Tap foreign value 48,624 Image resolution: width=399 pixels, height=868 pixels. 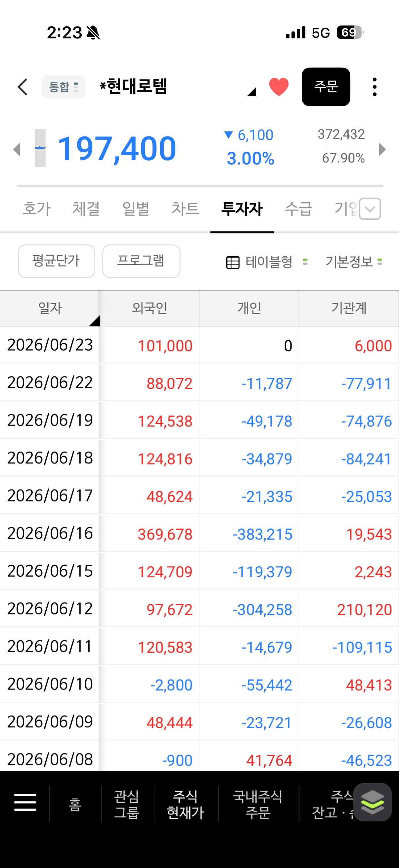(x=169, y=497)
